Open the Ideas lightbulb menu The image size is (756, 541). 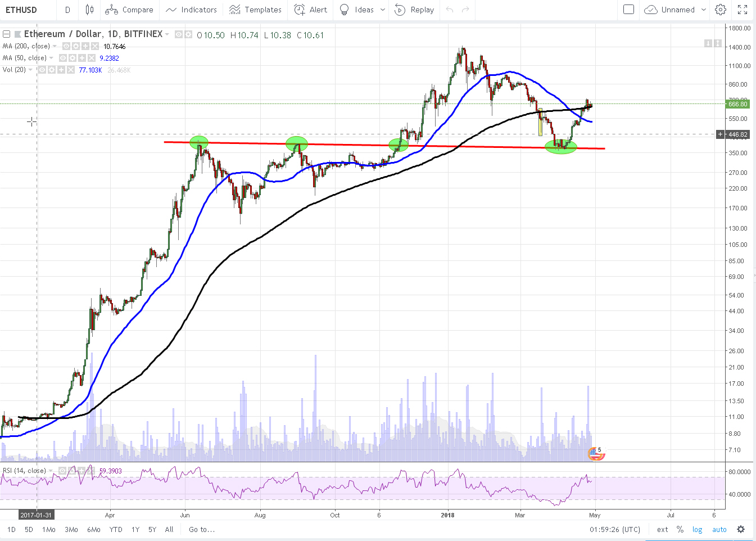tap(357, 10)
